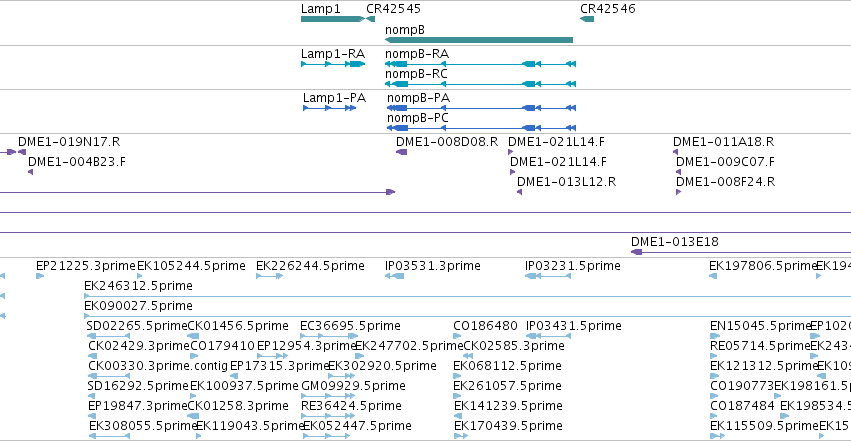The height and width of the screenshot is (441, 851).
Task: Click the nompB-RC transcript label
Action: click(x=416, y=74)
